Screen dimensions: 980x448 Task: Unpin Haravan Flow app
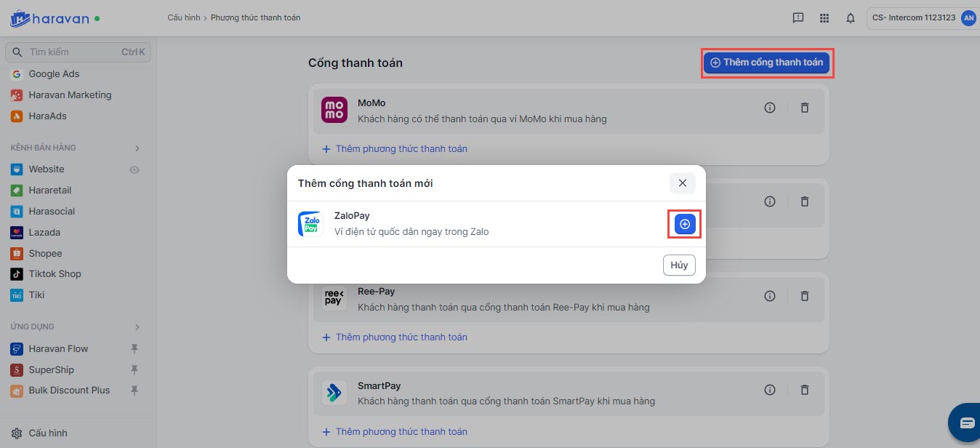pos(134,349)
